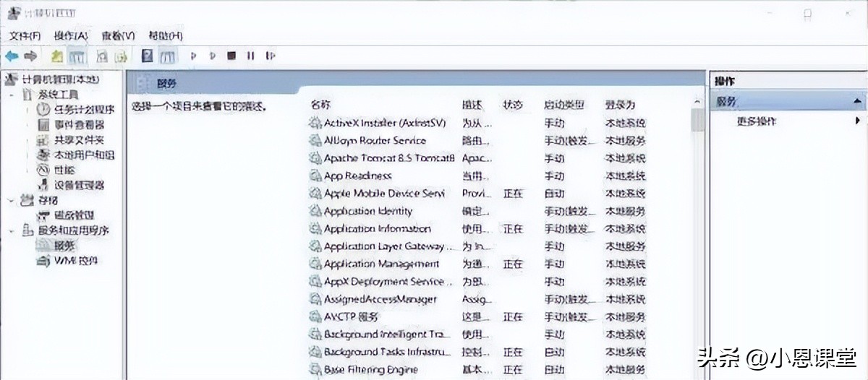This screenshot has height=380, width=868.
Task: Collapse the 系统工具 tree node
Action: [x=12, y=95]
